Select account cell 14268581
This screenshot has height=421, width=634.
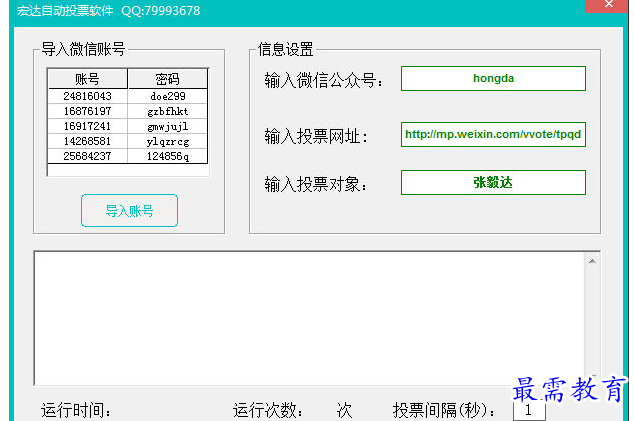click(x=87, y=141)
